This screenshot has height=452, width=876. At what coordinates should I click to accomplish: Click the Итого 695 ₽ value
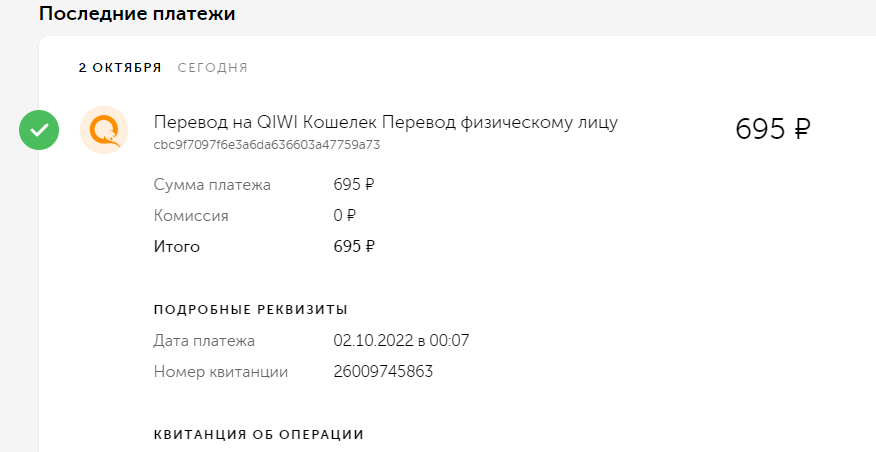click(354, 246)
